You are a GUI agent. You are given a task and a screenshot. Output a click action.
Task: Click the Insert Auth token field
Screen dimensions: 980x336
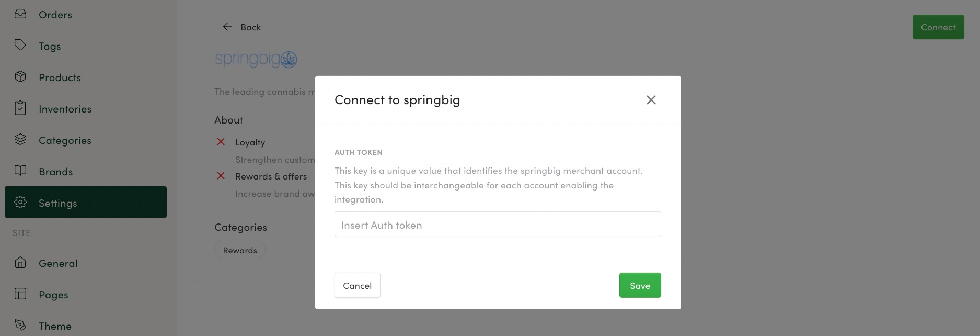tap(497, 225)
